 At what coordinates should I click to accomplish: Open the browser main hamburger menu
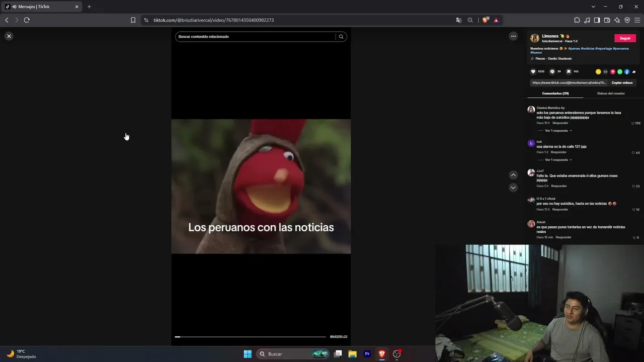[637, 20]
